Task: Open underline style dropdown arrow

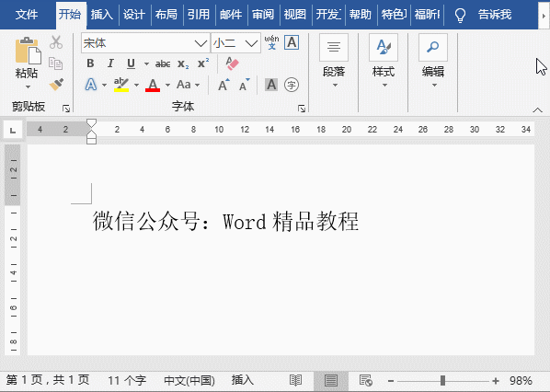Action: [x=146, y=63]
